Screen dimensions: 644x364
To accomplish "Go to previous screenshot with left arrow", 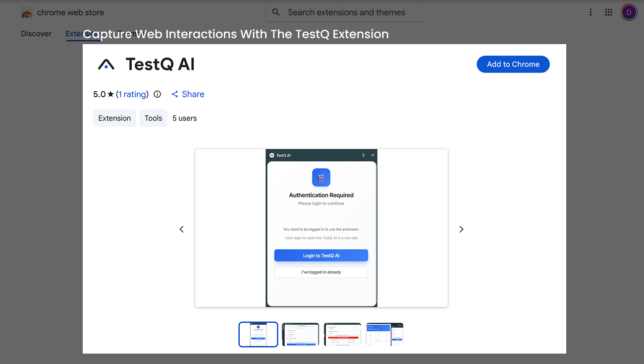I will point(182,229).
